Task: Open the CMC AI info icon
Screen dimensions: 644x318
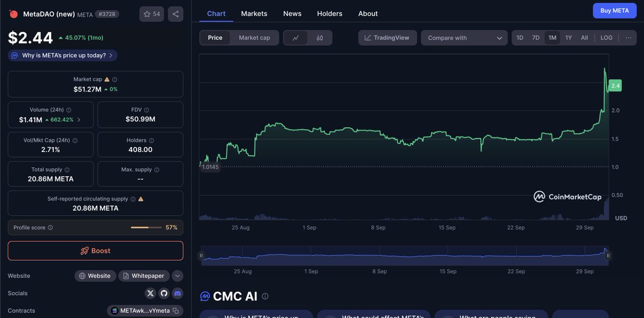Action: (265, 296)
